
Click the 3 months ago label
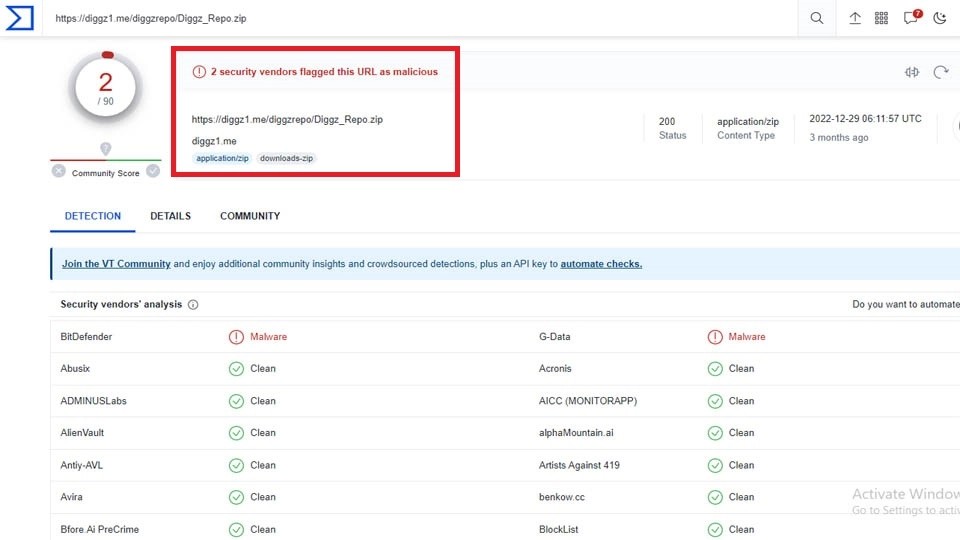click(x=839, y=138)
